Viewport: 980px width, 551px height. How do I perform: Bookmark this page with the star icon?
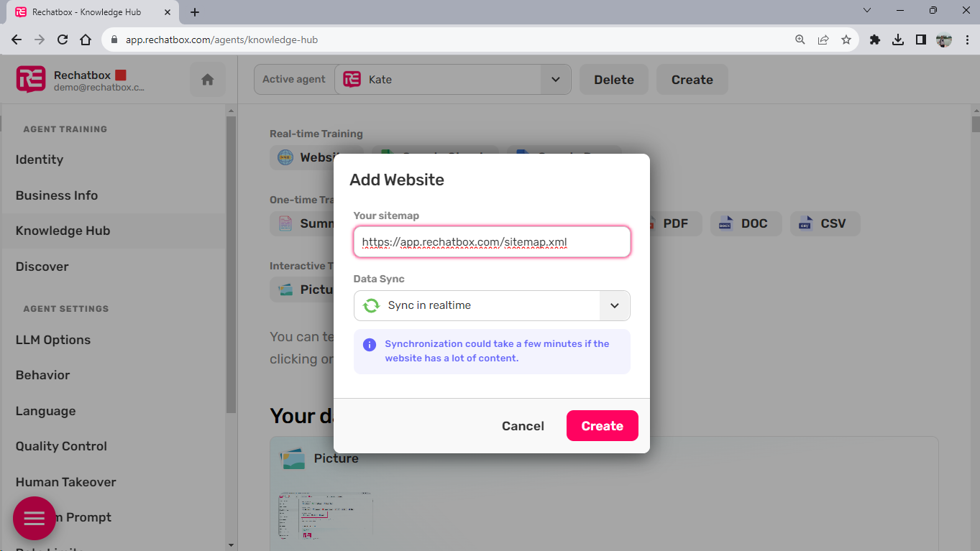click(846, 40)
